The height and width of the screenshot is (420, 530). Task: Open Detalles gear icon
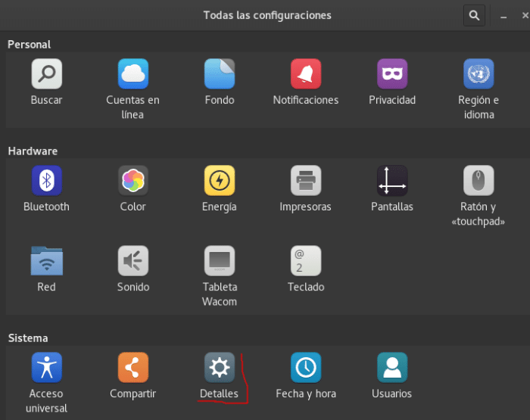pyautogui.click(x=220, y=368)
